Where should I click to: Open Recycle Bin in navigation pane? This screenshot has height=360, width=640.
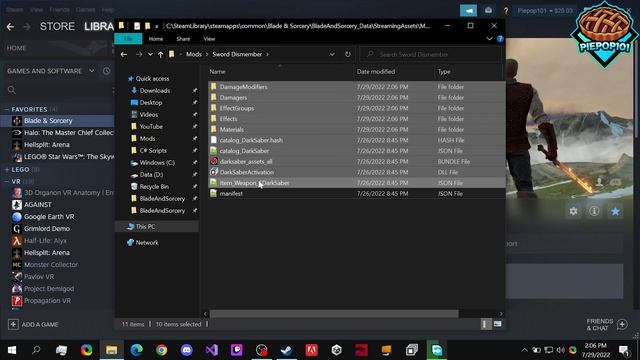pos(154,187)
